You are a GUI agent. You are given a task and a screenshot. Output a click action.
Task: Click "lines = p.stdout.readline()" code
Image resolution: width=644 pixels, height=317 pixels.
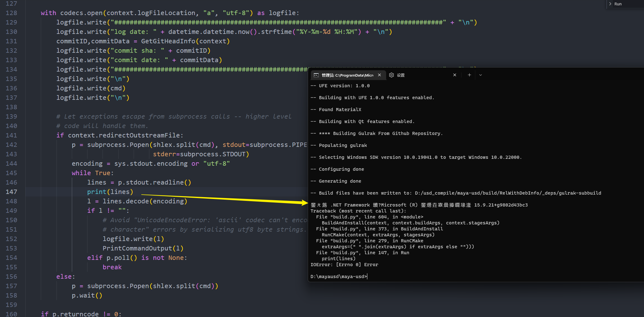point(139,182)
